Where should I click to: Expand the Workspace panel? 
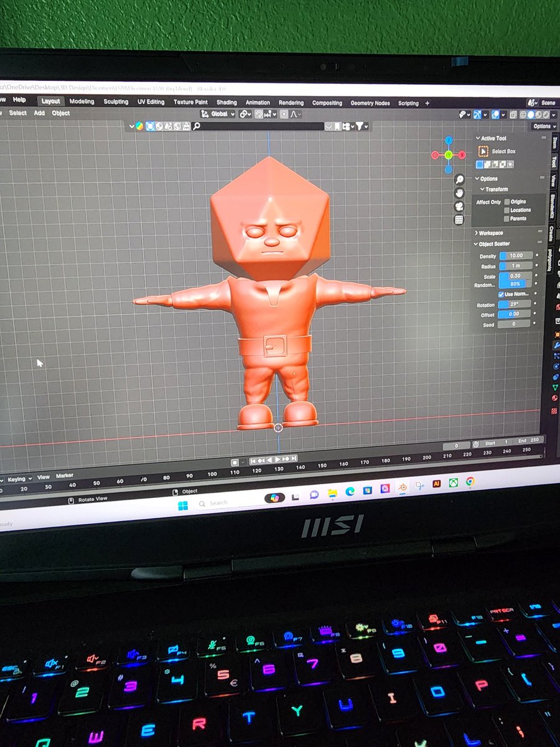[489, 233]
